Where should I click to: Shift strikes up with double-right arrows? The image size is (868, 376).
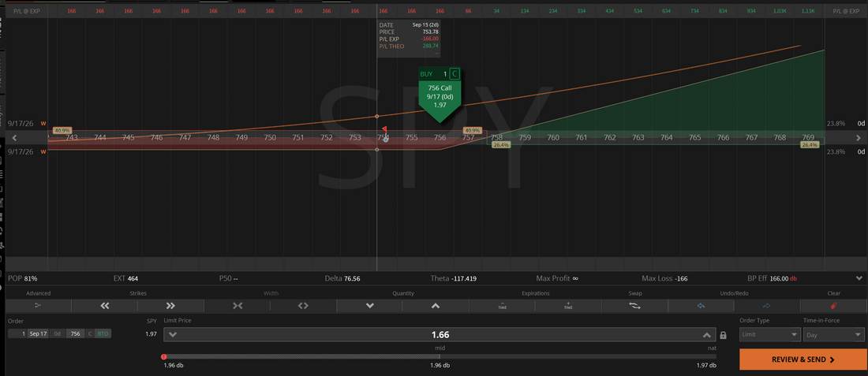(170, 305)
